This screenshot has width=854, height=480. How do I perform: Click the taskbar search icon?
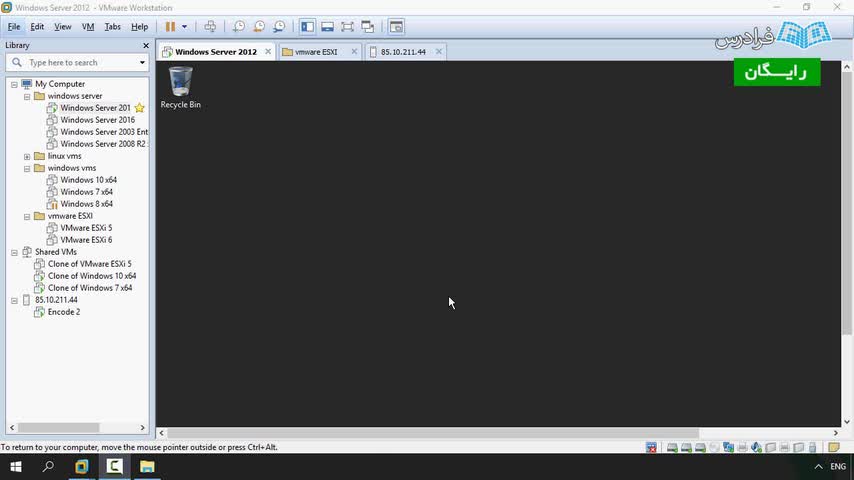(x=48, y=467)
